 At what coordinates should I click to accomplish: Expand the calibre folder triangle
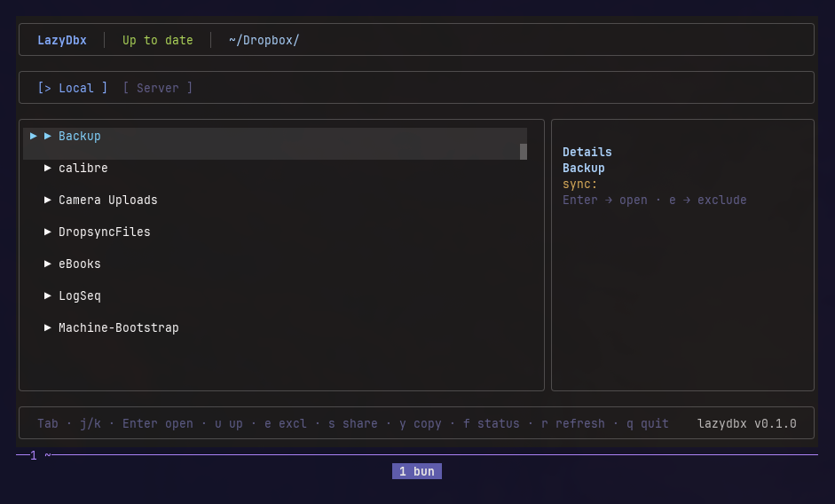pyautogui.click(x=47, y=169)
